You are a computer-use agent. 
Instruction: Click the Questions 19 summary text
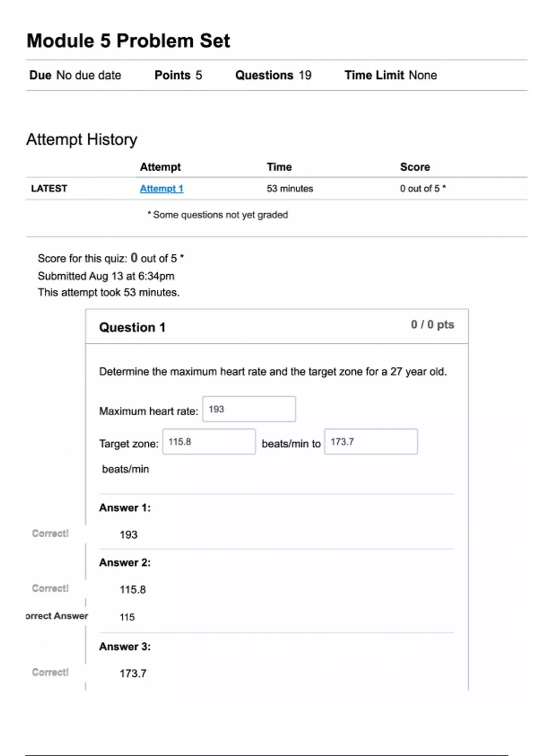[x=273, y=75]
